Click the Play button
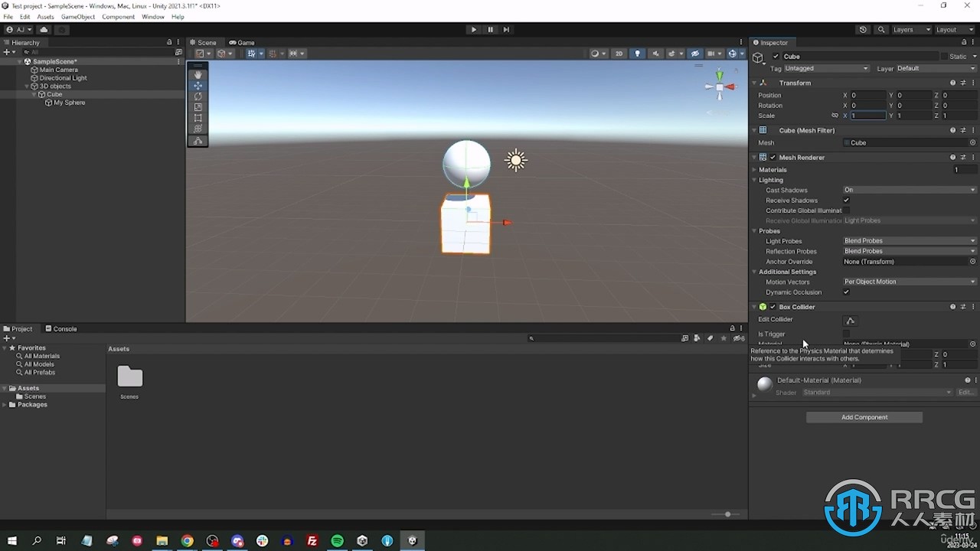 click(x=473, y=30)
